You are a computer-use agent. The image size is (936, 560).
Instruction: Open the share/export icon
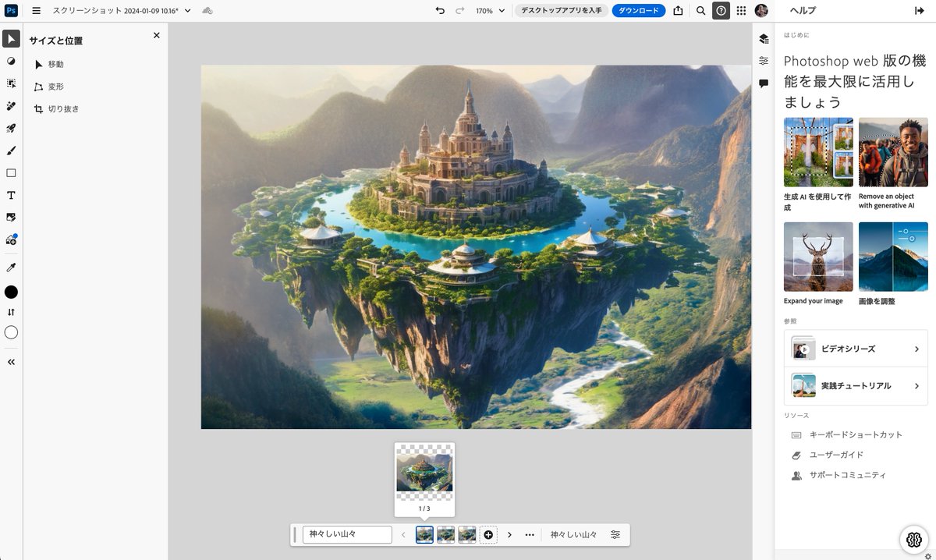click(x=678, y=11)
